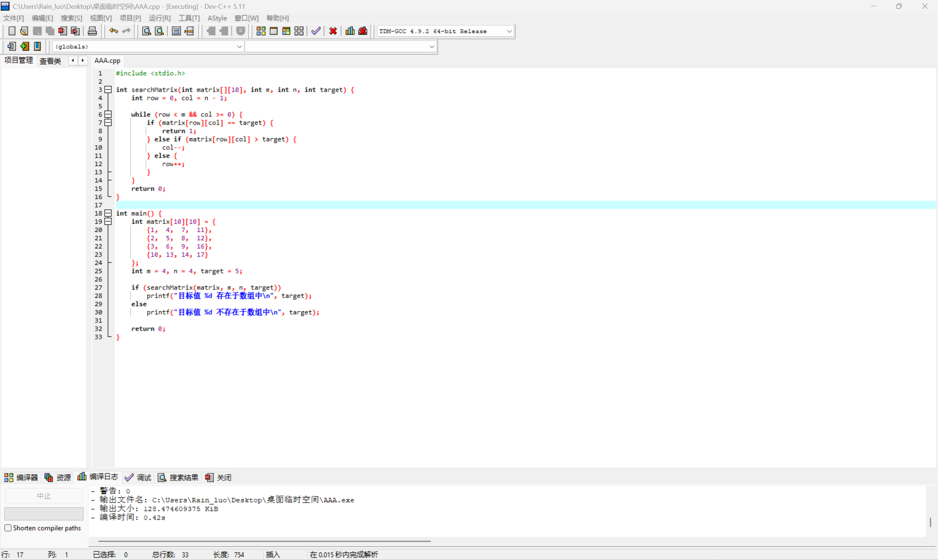938x560 pixels.
Task: Click the New source file icon
Action: [12, 31]
